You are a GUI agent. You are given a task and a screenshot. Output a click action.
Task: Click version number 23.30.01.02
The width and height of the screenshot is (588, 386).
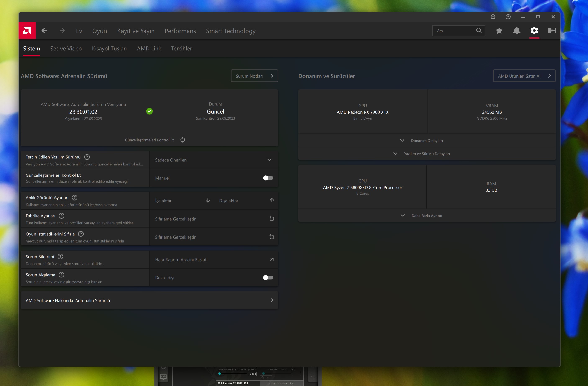click(x=83, y=112)
